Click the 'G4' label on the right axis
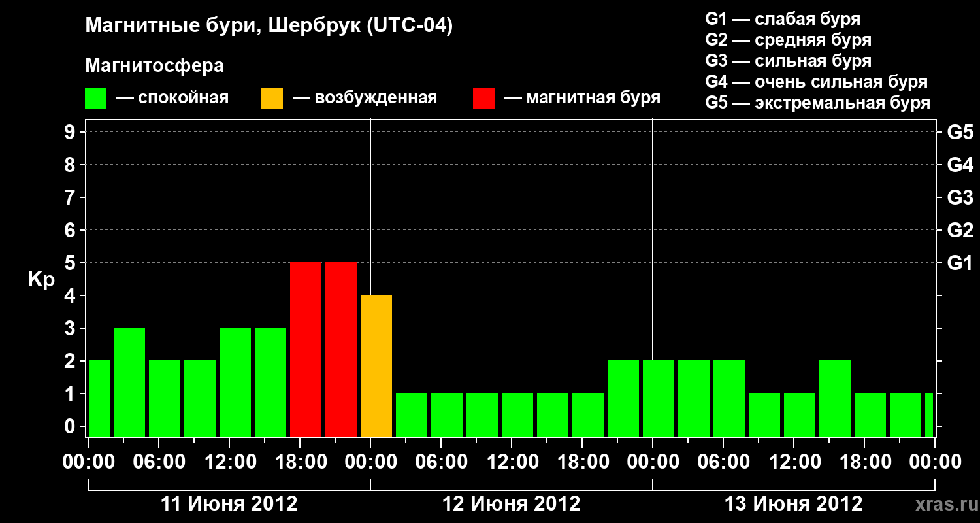Viewport: 980px width, 523px height. click(x=960, y=165)
